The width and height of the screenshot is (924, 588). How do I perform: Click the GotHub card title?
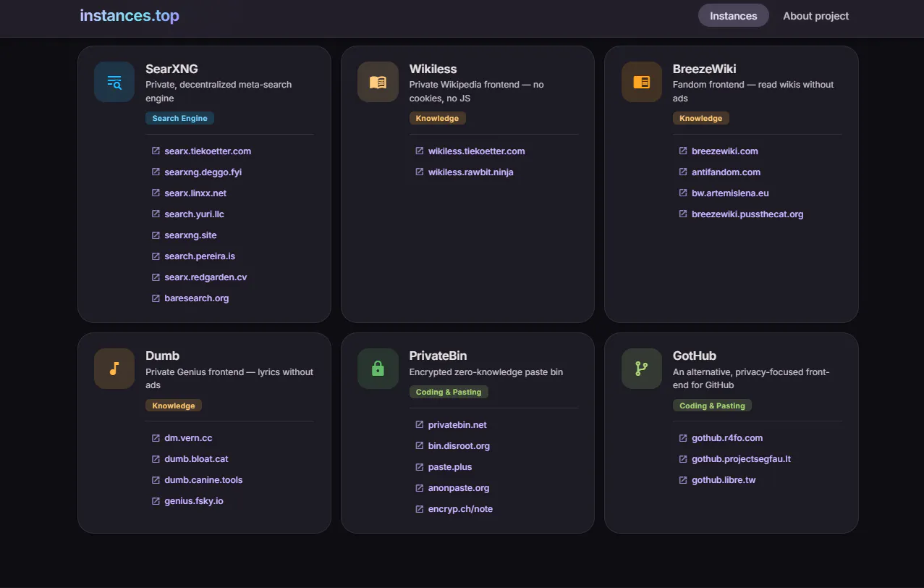point(695,356)
